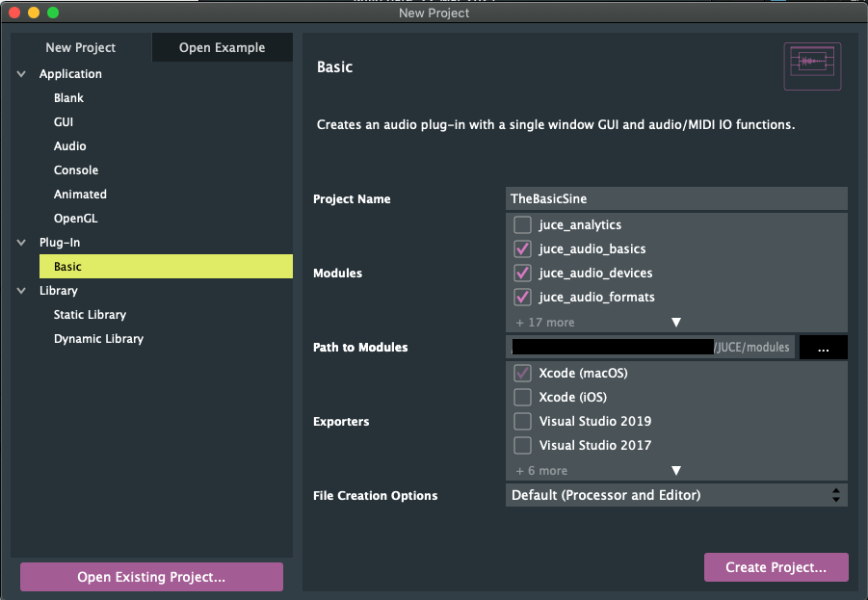
Task: Switch to the Open Example tab
Action: tap(222, 47)
